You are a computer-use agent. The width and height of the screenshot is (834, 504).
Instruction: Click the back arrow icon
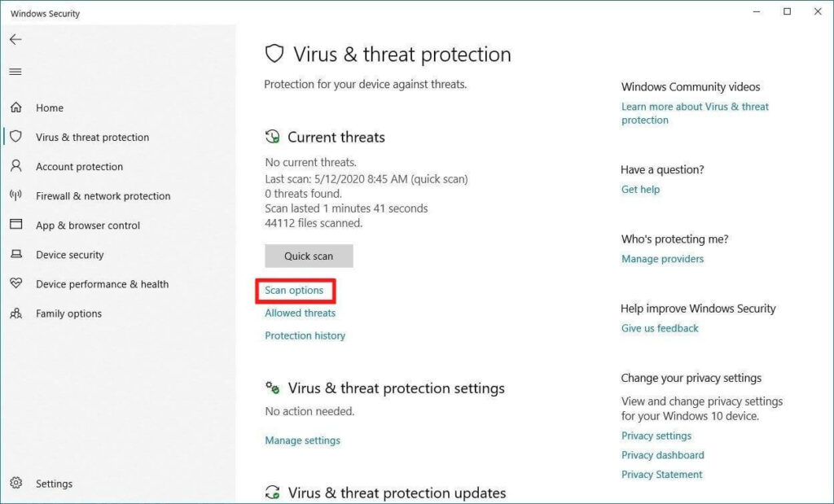(x=15, y=39)
